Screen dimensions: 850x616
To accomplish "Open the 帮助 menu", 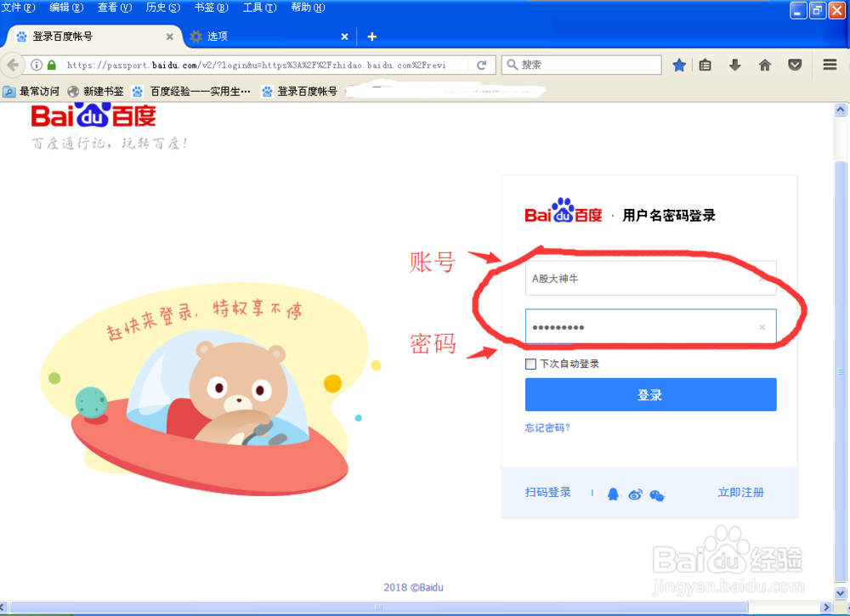I will tap(308, 7).
